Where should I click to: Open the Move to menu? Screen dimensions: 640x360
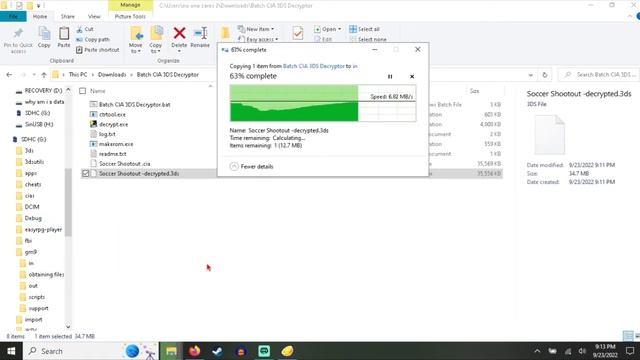point(136,40)
